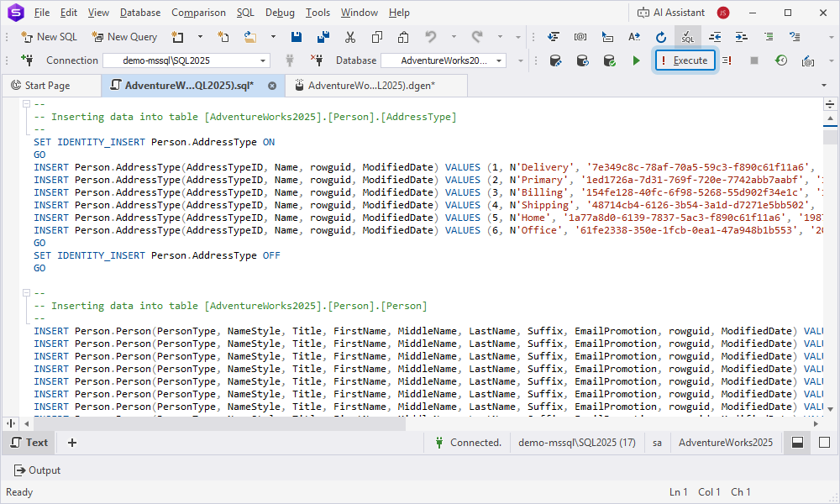Click the Insert Parameter [@] icon

pyautogui.click(x=580, y=37)
